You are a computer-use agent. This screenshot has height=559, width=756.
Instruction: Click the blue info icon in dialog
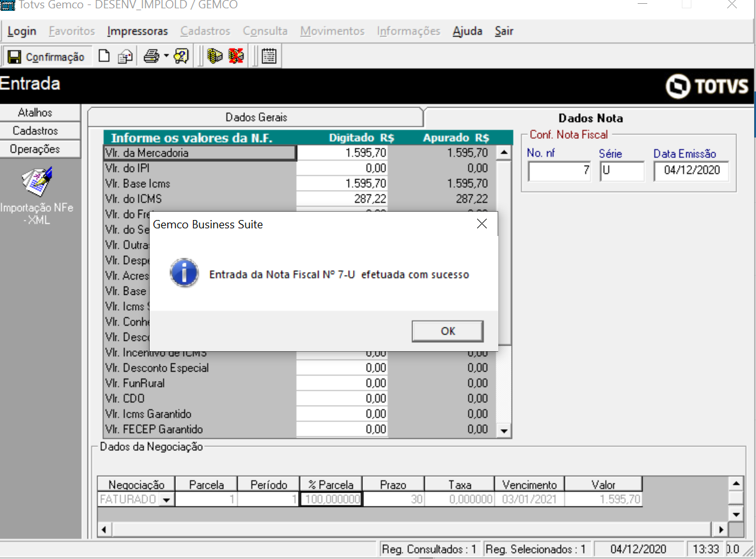(184, 273)
